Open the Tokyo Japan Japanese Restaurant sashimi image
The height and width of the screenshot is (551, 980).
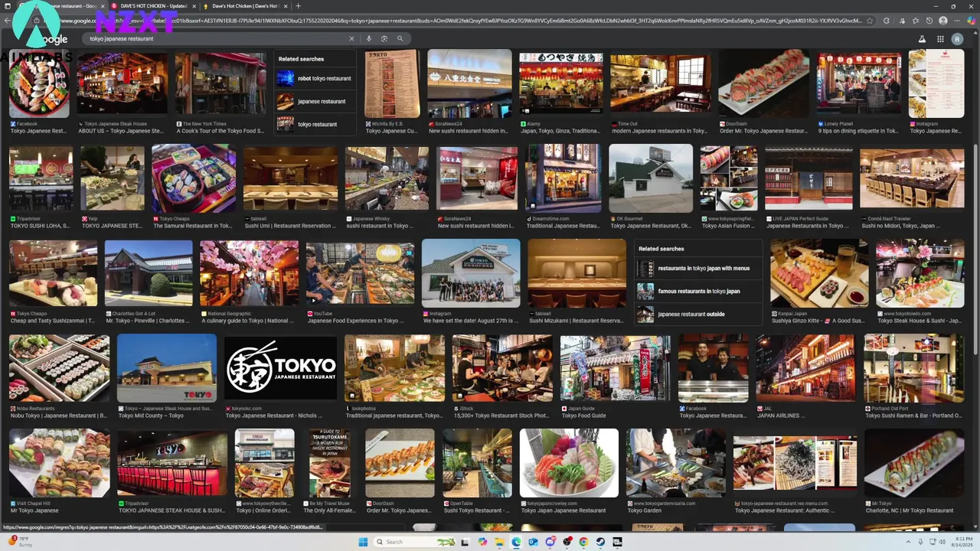click(x=569, y=463)
